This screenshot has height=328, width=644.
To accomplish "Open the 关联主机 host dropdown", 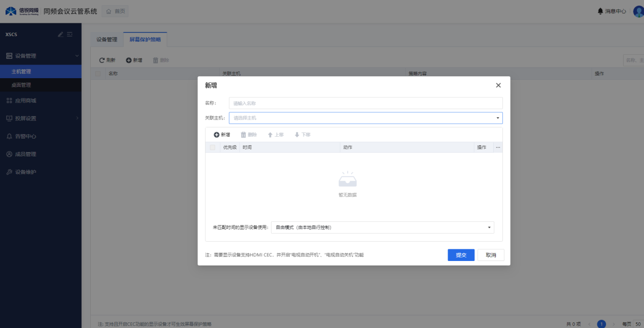I will coord(365,118).
